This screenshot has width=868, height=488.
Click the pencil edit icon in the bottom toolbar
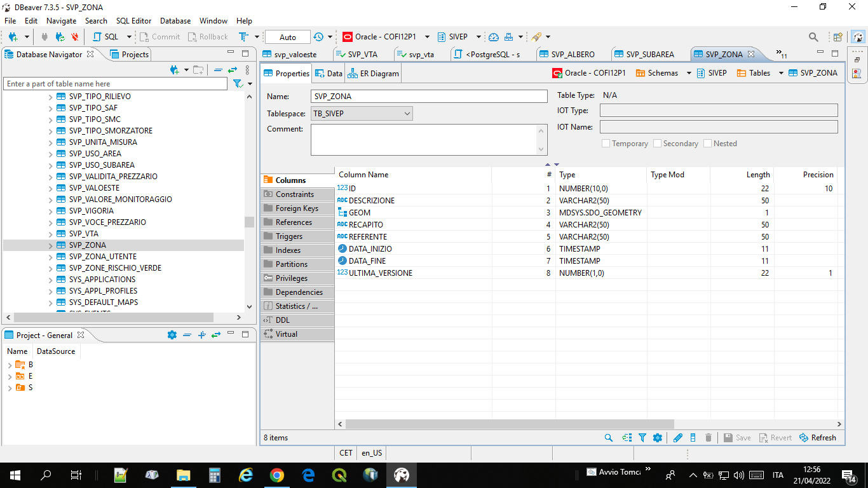click(678, 437)
